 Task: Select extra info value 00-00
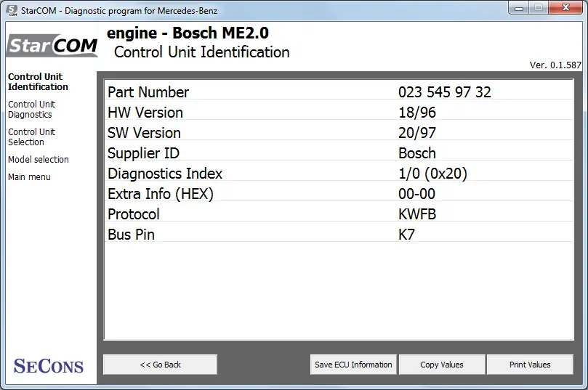pyautogui.click(x=416, y=194)
